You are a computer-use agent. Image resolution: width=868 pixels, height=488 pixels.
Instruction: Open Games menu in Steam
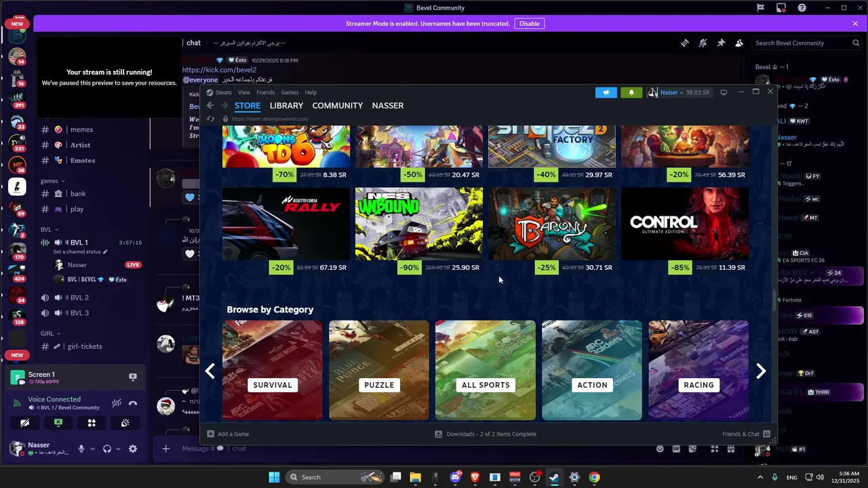click(x=290, y=92)
